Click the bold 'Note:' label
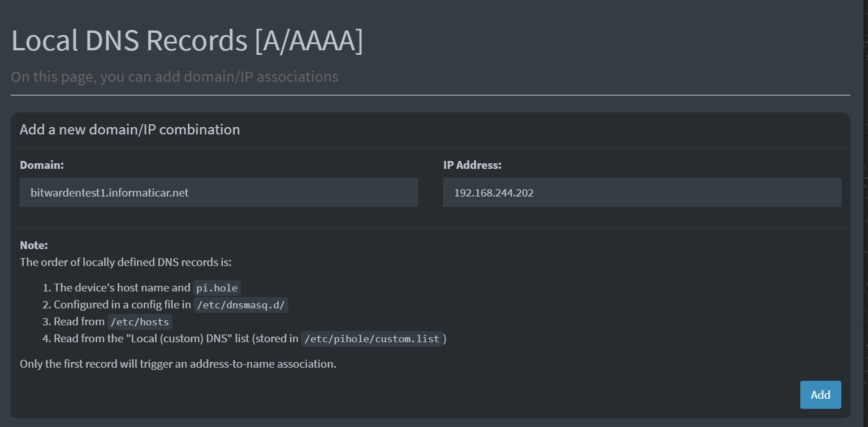This screenshot has height=427, width=868. click(34, 245)
